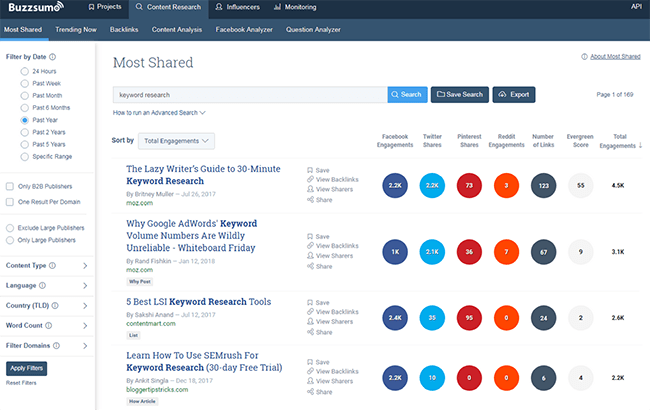Viewport: 650px width, 410px height.
Task: Click the Apply Filters button
Action: tap(27, 368)
